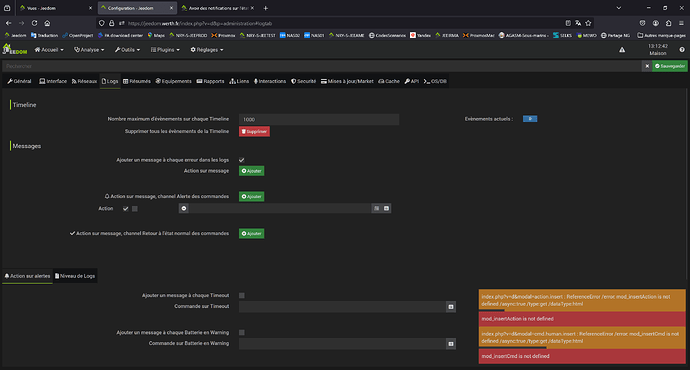Image resolution: width=690 pixels, height=370 pixels.
Task: Select the Niveau de Logs sub-tab
Action: (75, 276)
